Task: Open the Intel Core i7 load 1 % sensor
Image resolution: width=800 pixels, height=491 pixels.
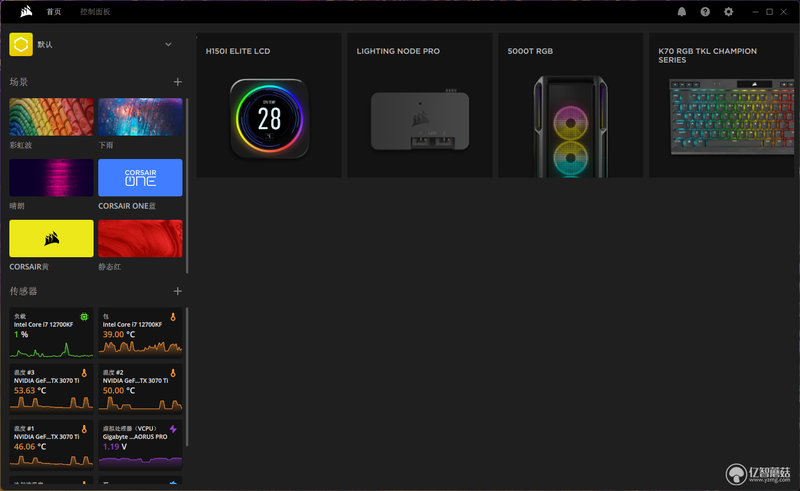Action: (52, 333)
